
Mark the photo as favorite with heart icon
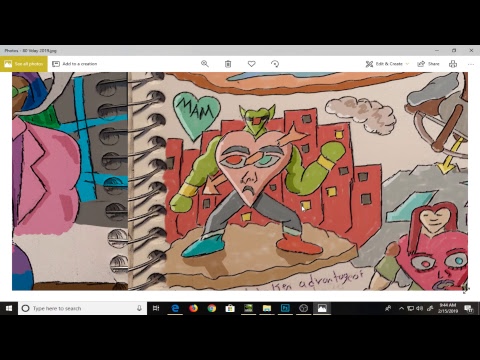(252, 64)
